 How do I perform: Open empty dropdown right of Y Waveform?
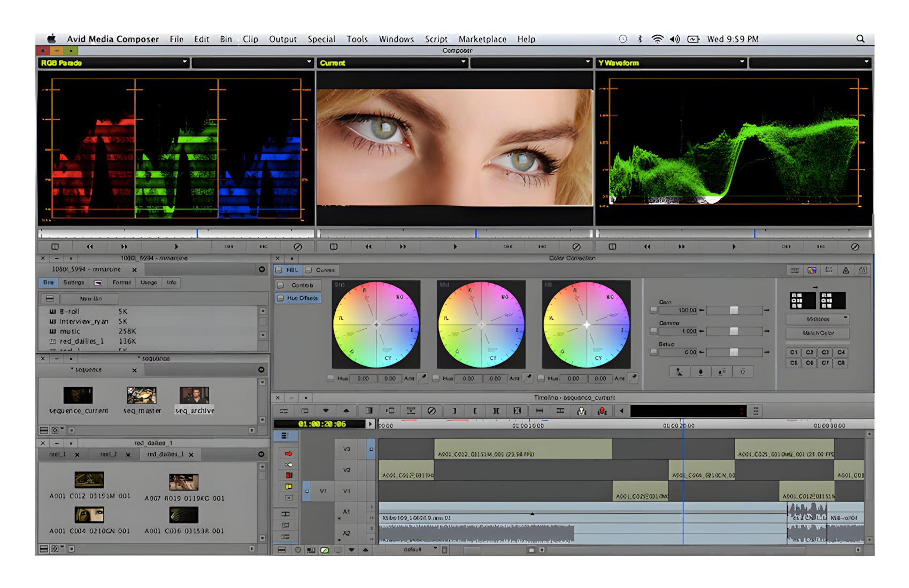[x=811, y=63]
